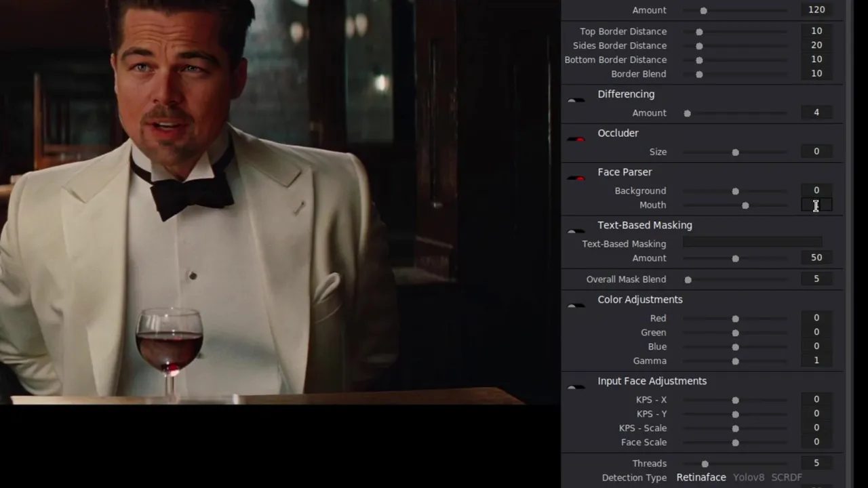Viewport: 868px width, 488px height.
Task: Click the Gamma slider
Action: pyautogui.click(x=735, y=361)
